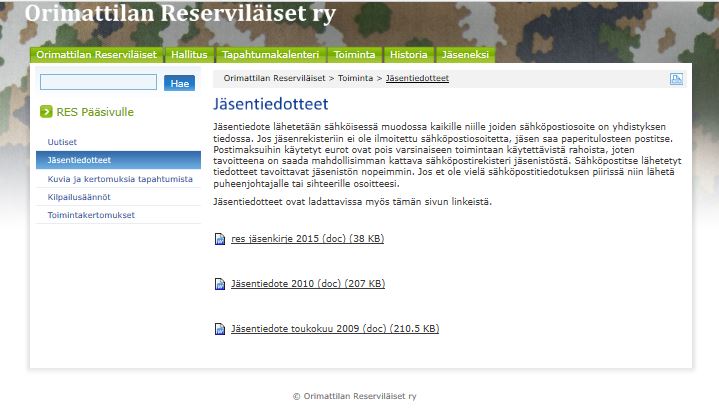This screenshot has width=719, height=414.
Task: Click the green arrow beside RES Pääsivulle
Action: pos(46,112)
